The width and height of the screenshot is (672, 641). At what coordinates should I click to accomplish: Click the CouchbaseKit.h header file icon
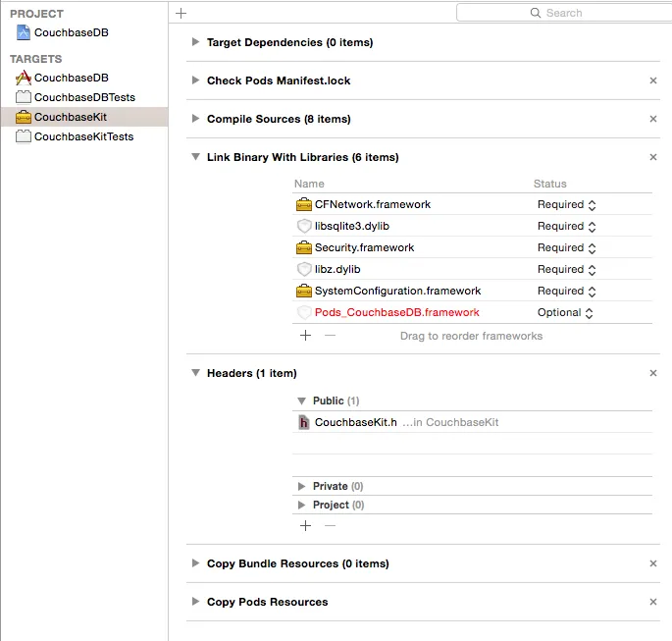click(x=304, y=423)
